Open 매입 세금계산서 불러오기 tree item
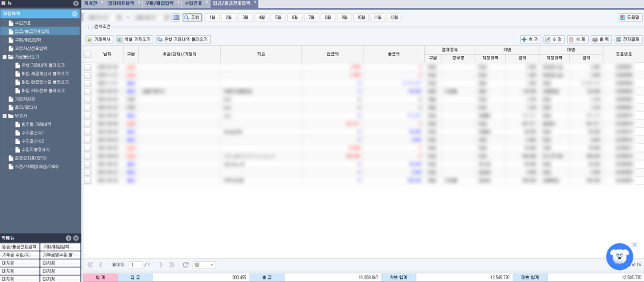 45,74
